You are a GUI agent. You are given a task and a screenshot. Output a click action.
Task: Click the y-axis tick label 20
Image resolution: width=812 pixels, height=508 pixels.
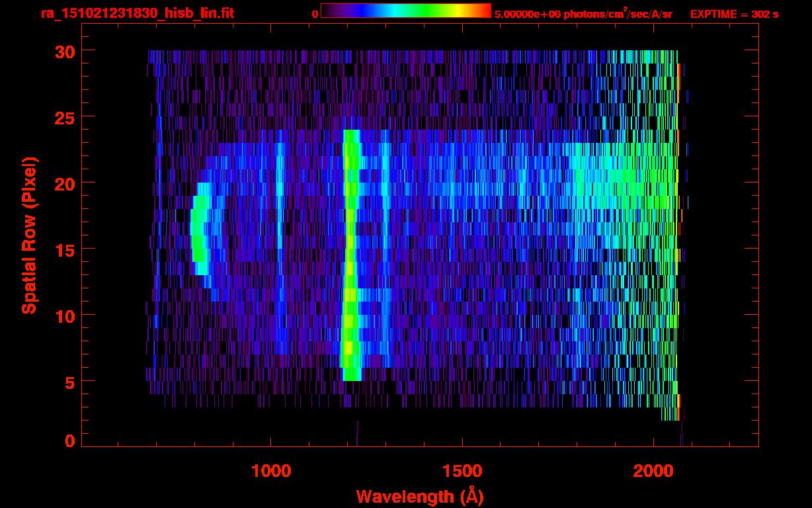coord(63,183)
